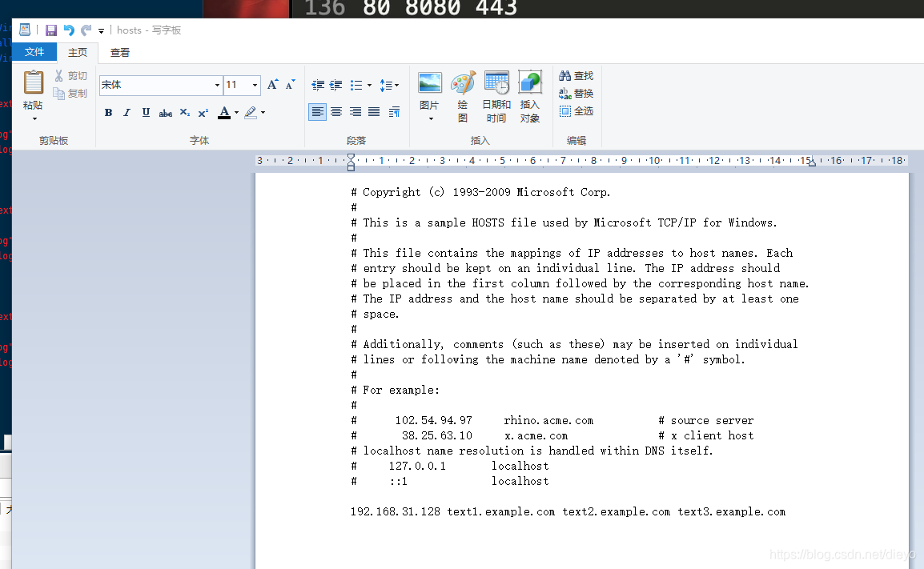The image size is (924, 569).
Task: Click the 'text3.example.com' hostname
Action: (x=731, y=512)
